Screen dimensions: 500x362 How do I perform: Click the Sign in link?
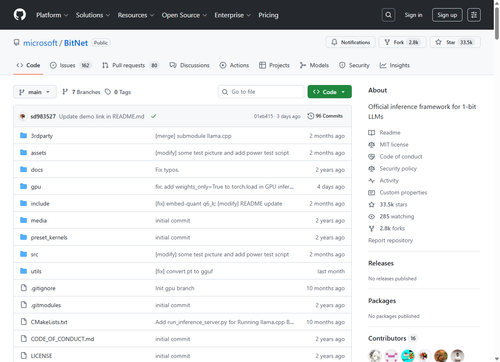coord(413,15)
